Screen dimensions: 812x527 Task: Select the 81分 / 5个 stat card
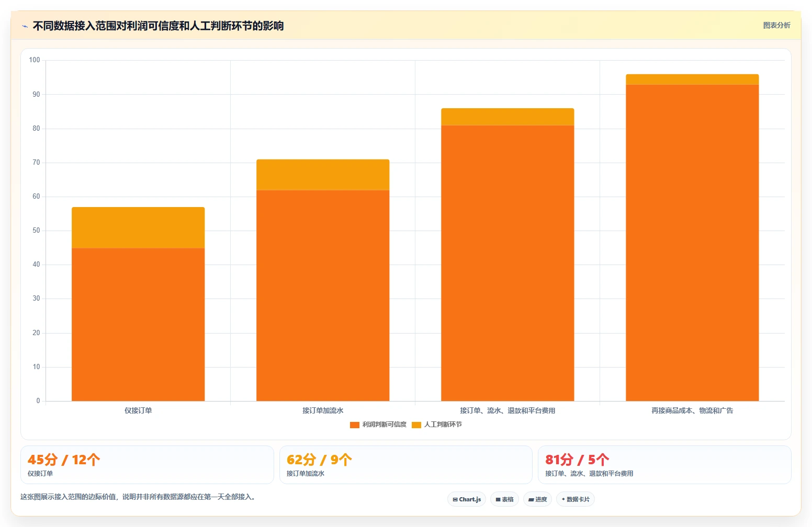[664, 465]
